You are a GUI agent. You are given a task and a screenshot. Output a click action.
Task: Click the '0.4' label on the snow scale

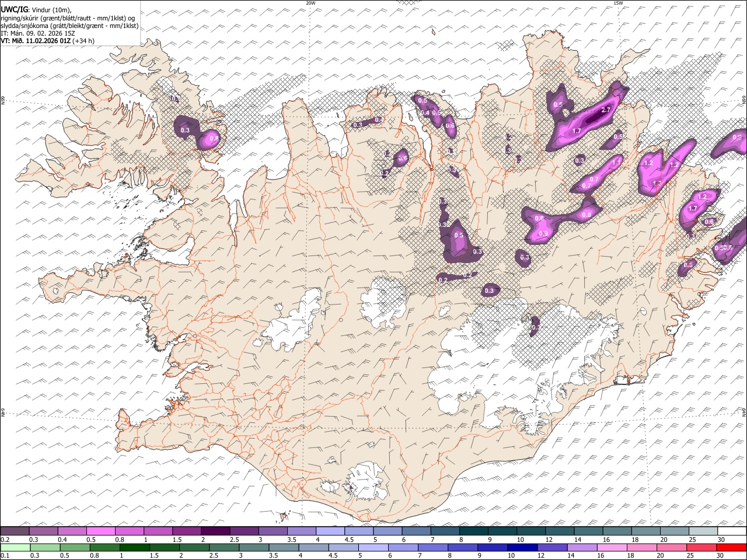[62, 540]
